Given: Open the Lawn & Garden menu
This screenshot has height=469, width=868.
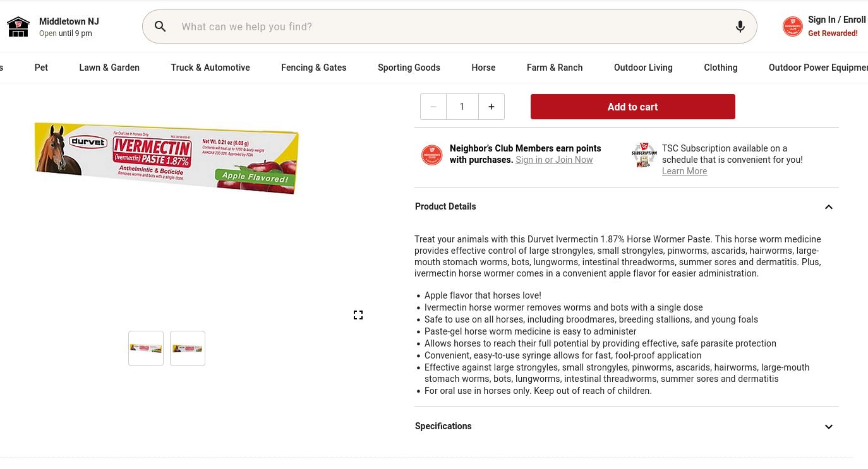Looking at the screenshot, I should pos(109,68).
